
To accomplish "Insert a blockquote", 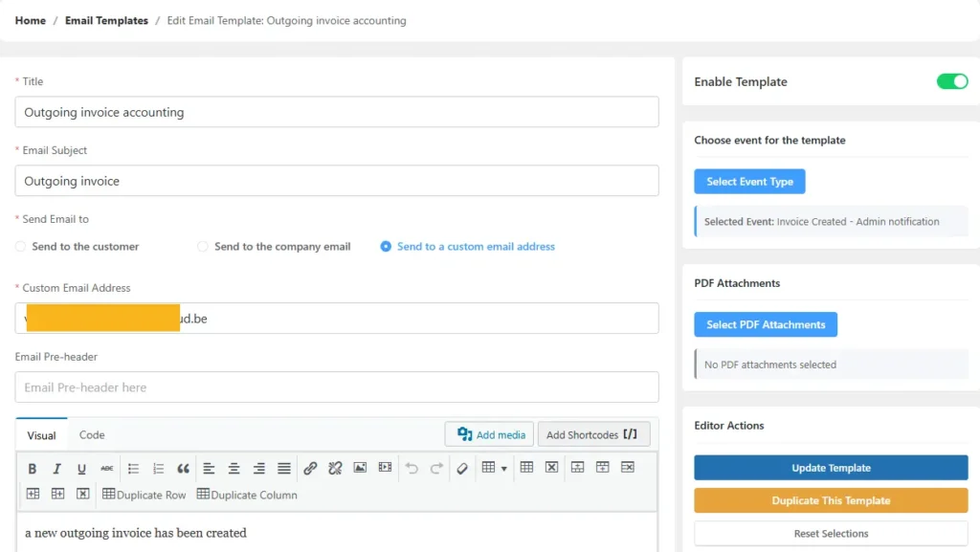I will tap(184, 469).
